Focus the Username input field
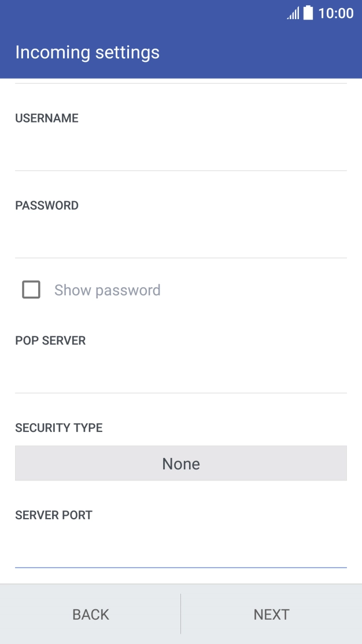Screen dimensions: 362x644 pyautogui.click(x=180, y=149)
